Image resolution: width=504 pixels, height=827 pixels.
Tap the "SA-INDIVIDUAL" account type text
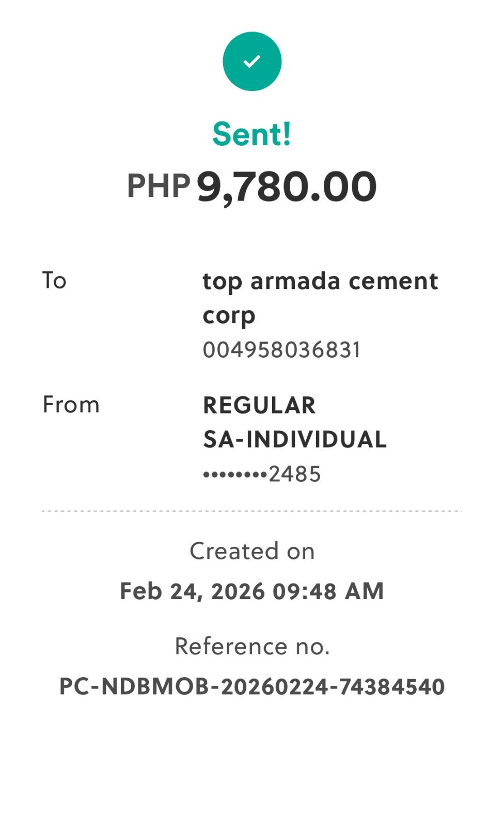tap(295, 440)
